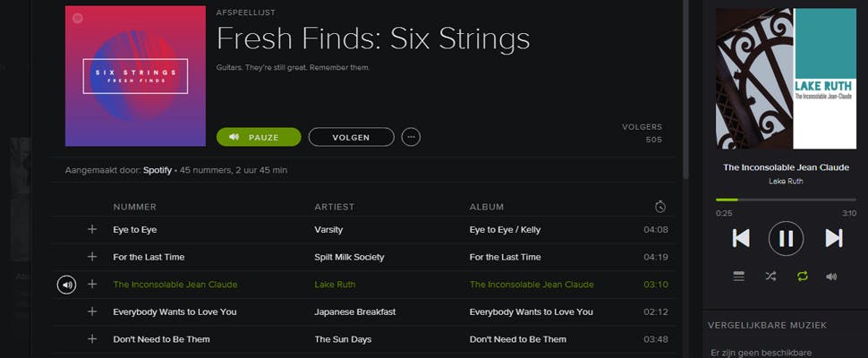Add Don't Need to Be Them track

[x=91, y=339]
